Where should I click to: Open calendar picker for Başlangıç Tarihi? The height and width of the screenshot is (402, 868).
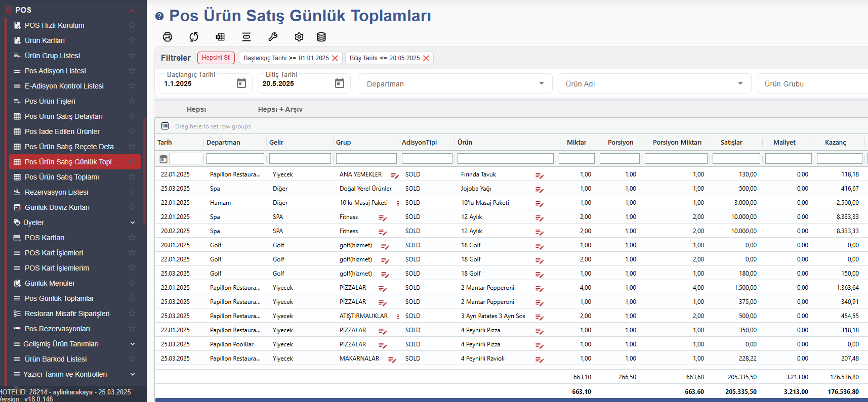241,83
